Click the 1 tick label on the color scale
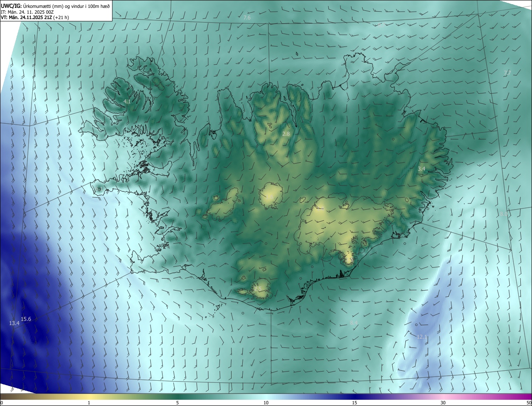This screenshot has width=532, height=406. pos(89,403)
